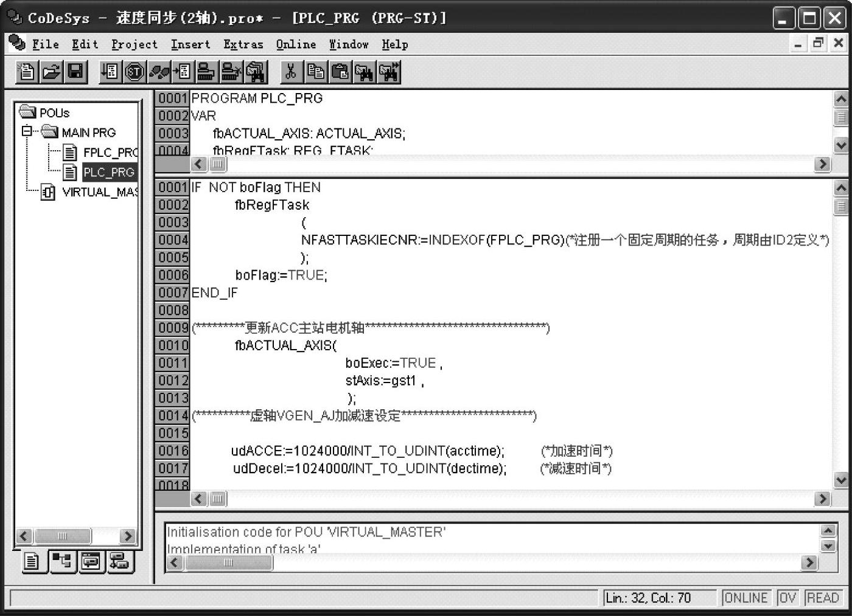Click the document icon beside FPLC_PRG
This screenshot has height=616, width=852.
(70, 152)
